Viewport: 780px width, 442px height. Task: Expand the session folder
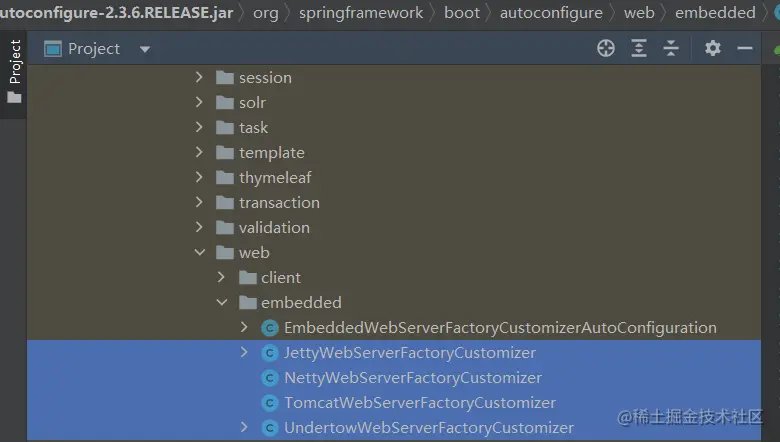point(200,78)
